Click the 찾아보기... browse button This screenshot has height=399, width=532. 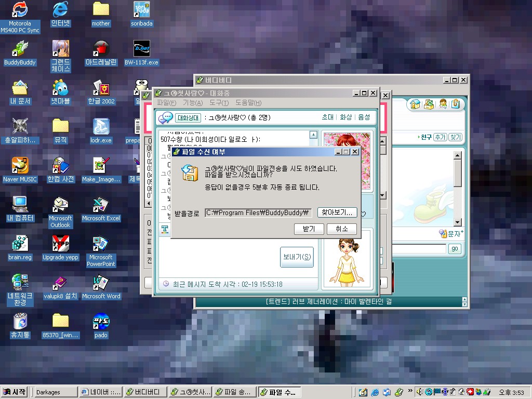pyautogui.click(x=337, y=212)
